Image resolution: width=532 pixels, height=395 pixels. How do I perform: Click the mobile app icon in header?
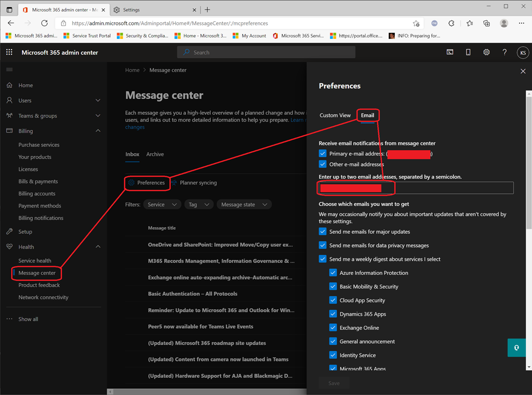(x=468, y=52)
